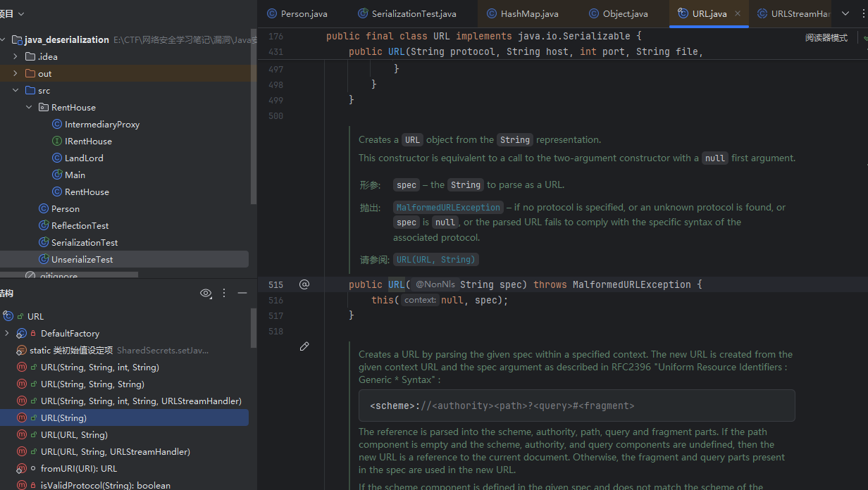Select the IRentHouse interface in project tree

(88, 142)
